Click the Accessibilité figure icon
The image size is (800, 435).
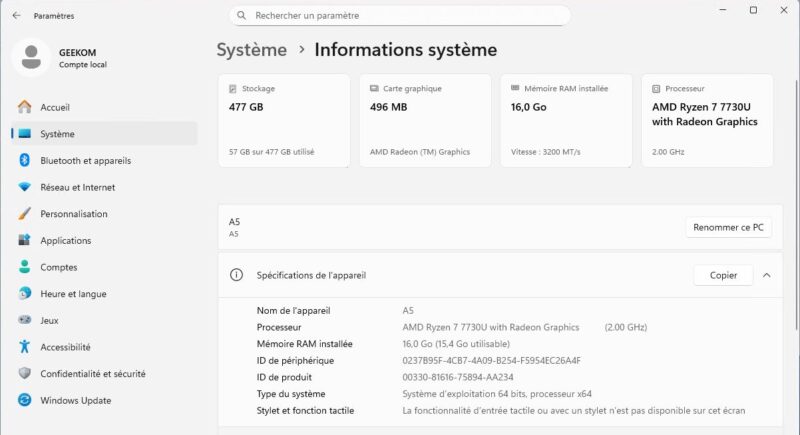24,347
